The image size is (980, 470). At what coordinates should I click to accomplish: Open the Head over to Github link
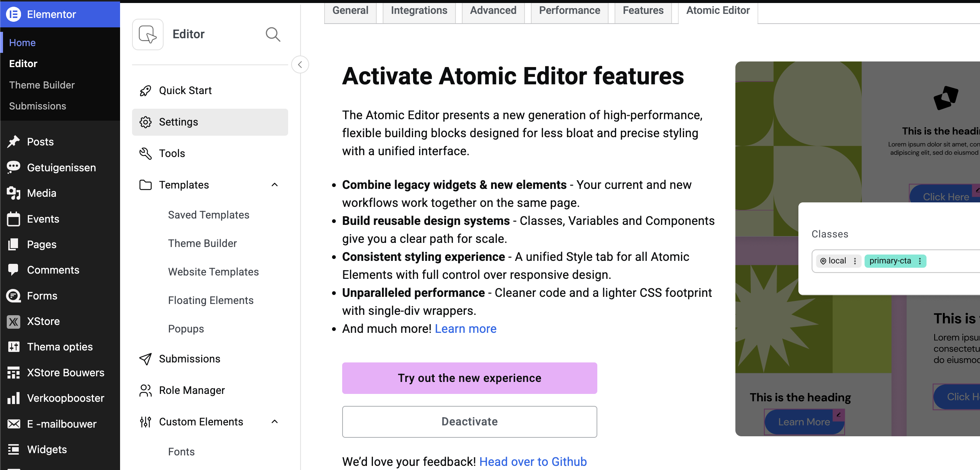pyautogui.click(x=533, y=462)
